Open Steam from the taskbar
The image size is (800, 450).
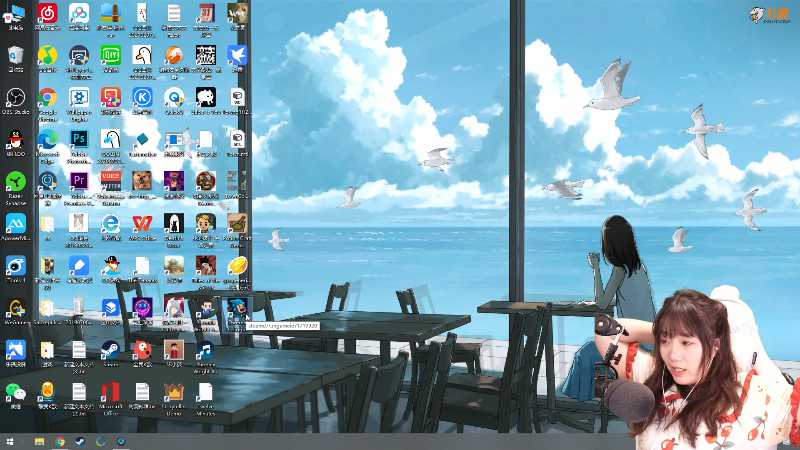click(x=80, y=442)
